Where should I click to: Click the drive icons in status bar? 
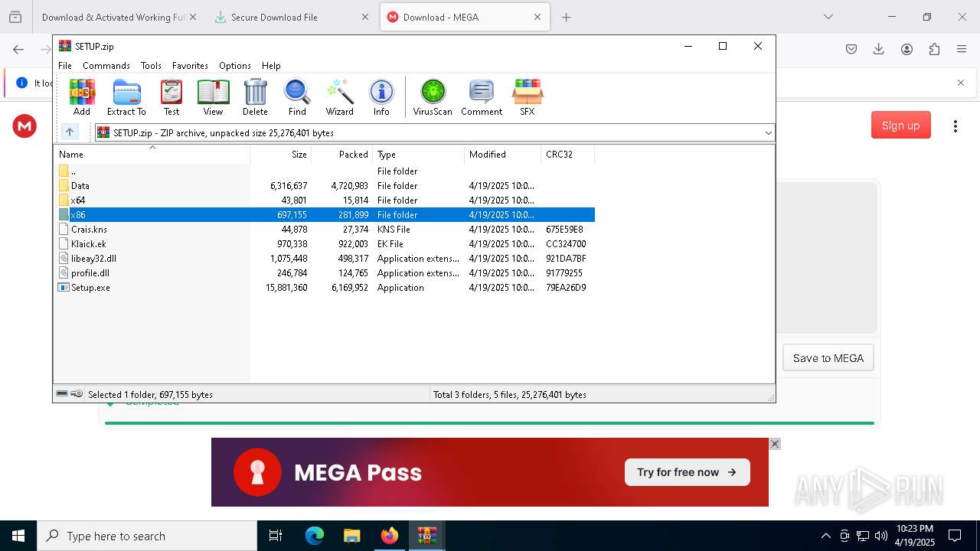[70, 394]
